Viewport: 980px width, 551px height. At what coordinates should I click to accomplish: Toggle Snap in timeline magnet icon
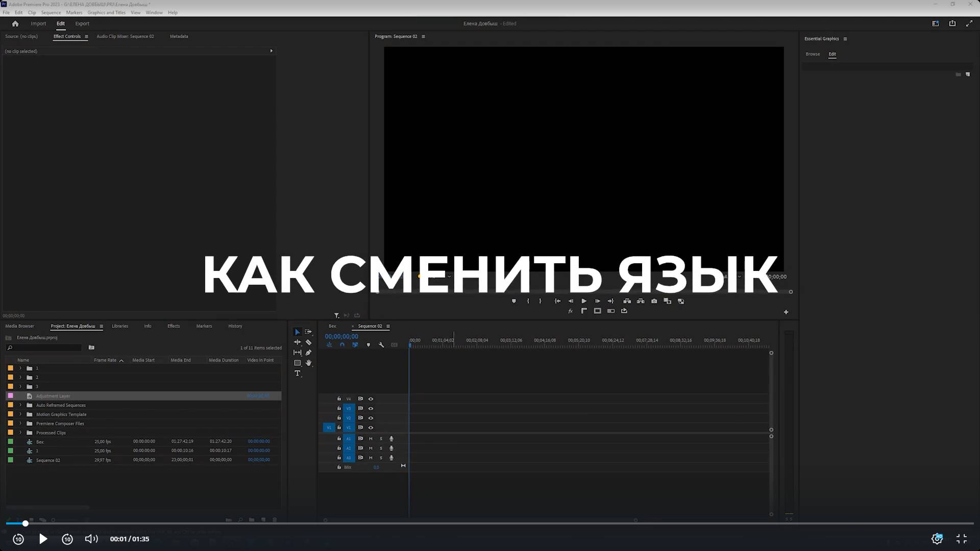[x=342, y=345]
